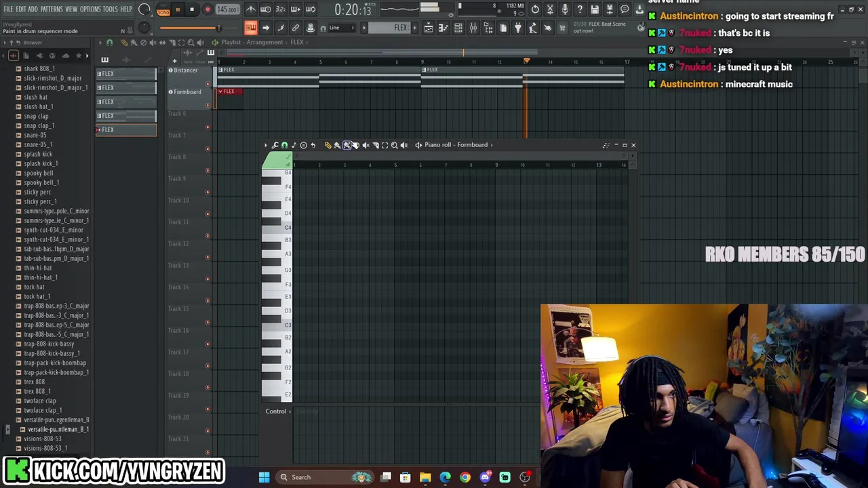Click piano roll playback speaker icon
Screen dimensions: 868x488
403,145
